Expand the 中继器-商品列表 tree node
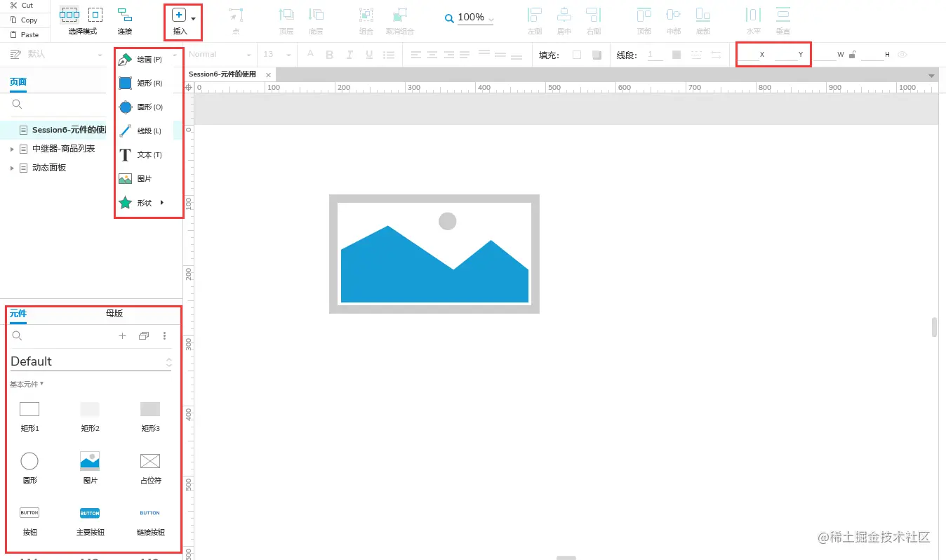946x560 pixels. click(x=12, y=149)
